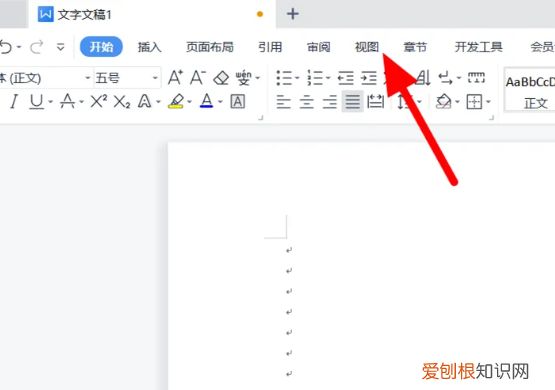Image resolution: width=555 pixels, height=390 pixels.
Task: Expand the phonetic guide dropdown arrow
Action: [x=258, y=78]
